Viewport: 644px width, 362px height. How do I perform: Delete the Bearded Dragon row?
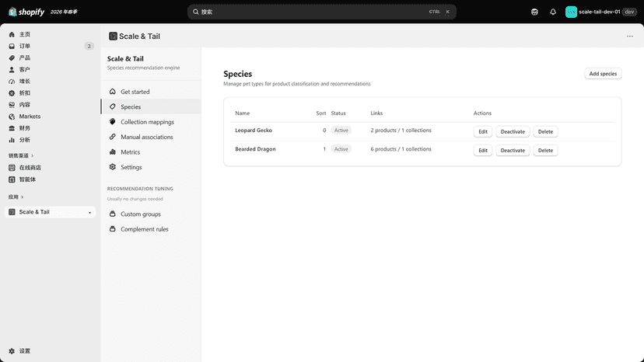click(x=545, y=150)
